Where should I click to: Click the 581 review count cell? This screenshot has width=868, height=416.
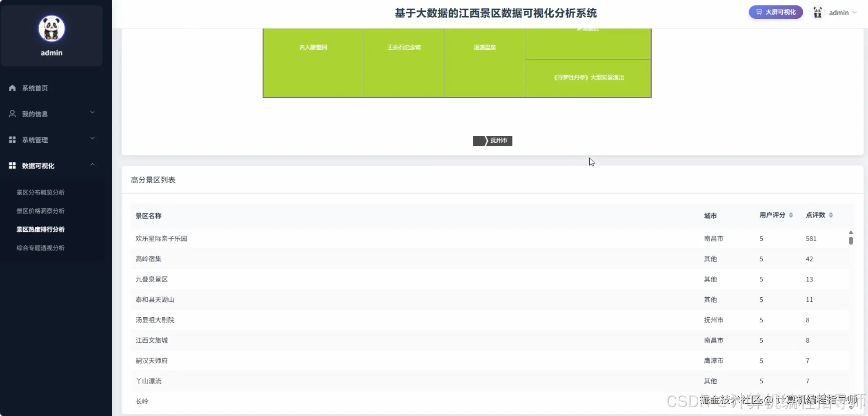(x=811, y=239)
